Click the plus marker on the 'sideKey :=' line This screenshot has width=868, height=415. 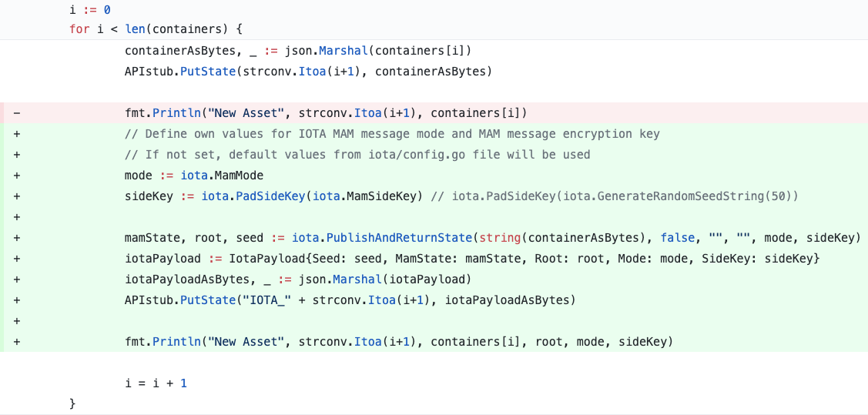point(16,196)
